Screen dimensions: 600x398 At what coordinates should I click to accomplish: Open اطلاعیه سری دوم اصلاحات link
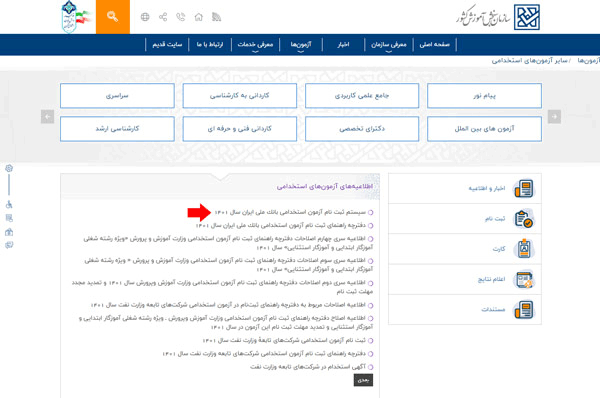[222, 287]
